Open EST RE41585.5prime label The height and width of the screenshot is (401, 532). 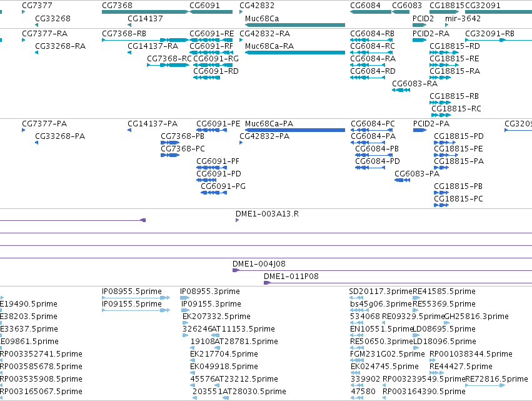coord(444,292)
